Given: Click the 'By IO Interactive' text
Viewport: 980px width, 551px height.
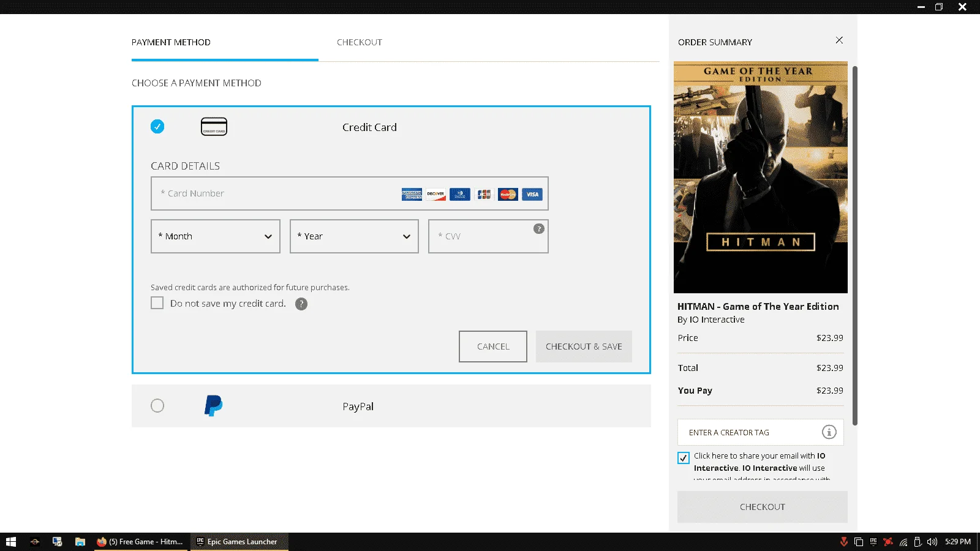Looking at the screenshot, I should [x=711, y=320].
